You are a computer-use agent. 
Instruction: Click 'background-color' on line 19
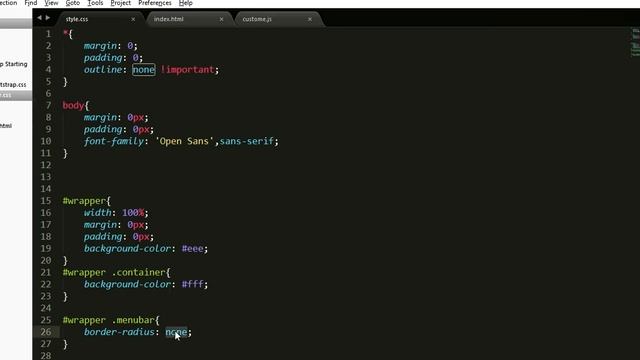click(127, 249)
